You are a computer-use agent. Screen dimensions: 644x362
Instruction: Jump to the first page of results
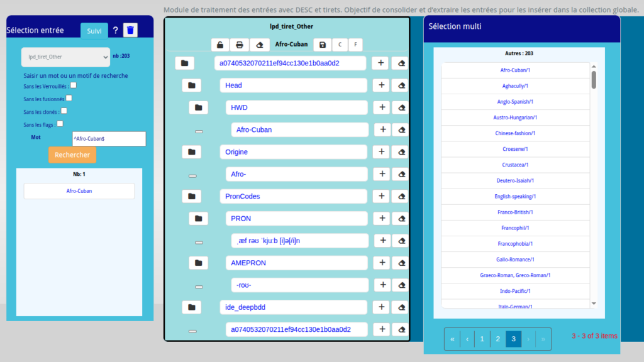[452, 339]
